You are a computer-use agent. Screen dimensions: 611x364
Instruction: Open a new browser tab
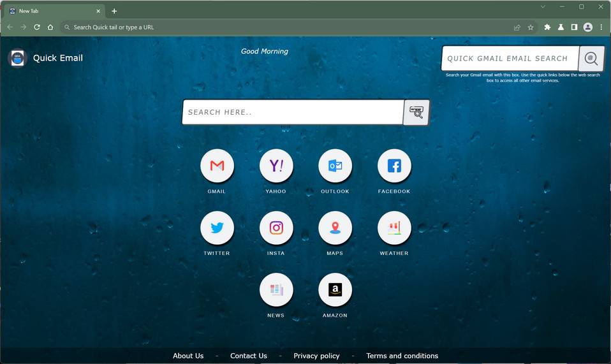[114, 11]
